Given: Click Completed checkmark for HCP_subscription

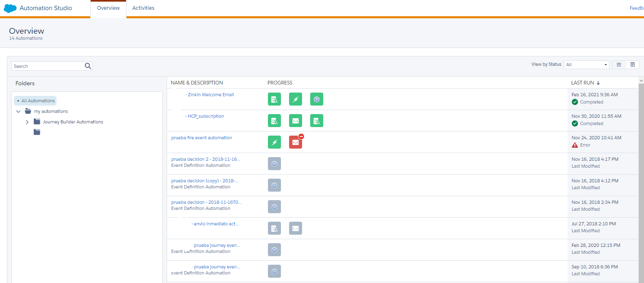Looking at the screenshot, I should [575, 123].
